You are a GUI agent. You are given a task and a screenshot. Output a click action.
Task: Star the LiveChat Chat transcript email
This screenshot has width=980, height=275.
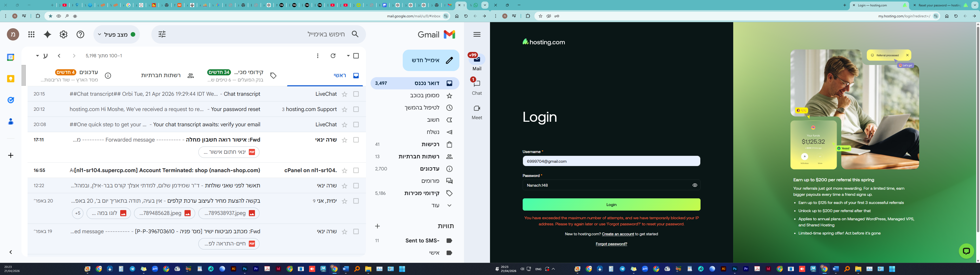pos(345,94)
